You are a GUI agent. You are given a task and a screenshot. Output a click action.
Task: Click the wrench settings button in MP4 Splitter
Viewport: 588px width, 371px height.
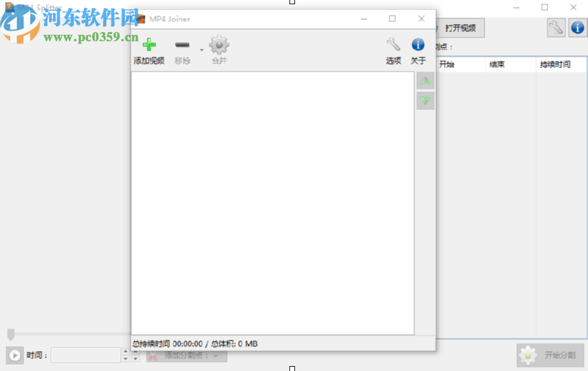tap(556, 28)
